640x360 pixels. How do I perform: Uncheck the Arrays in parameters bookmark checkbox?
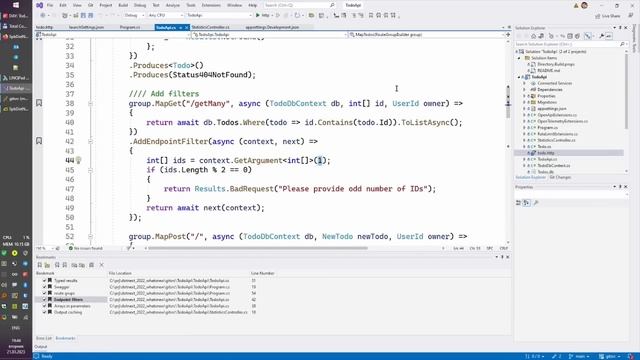coord(44,306)
